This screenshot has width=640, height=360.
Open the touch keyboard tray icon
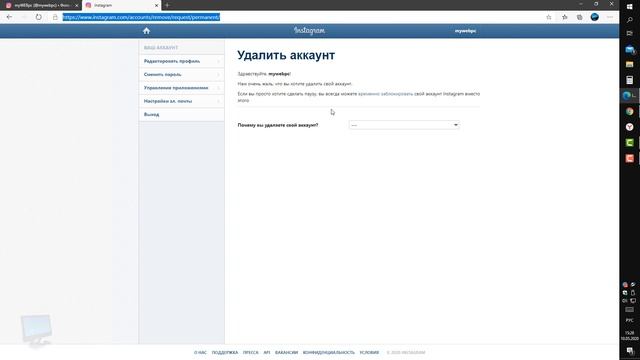click(630, 309)
